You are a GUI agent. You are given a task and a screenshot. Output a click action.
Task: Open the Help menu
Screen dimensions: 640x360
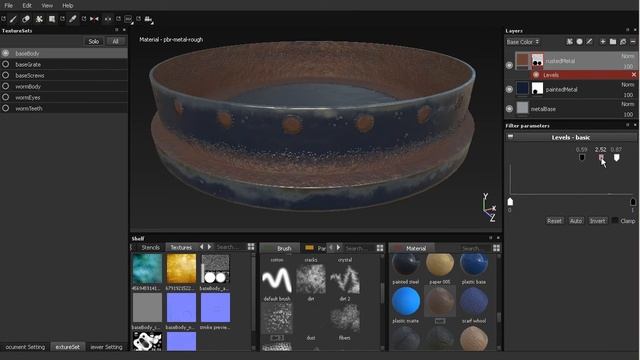tap(67, 5)
